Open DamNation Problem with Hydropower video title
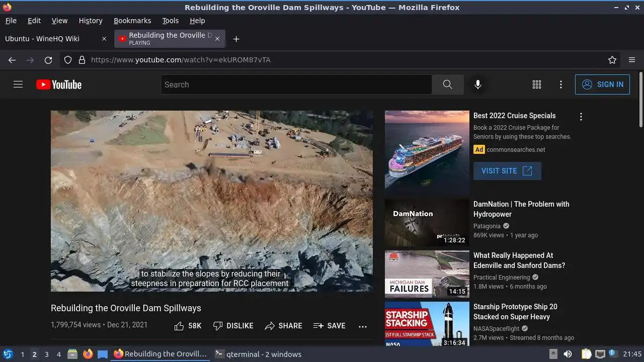This screenshot has width=644, height=362. tap(521, 209)
